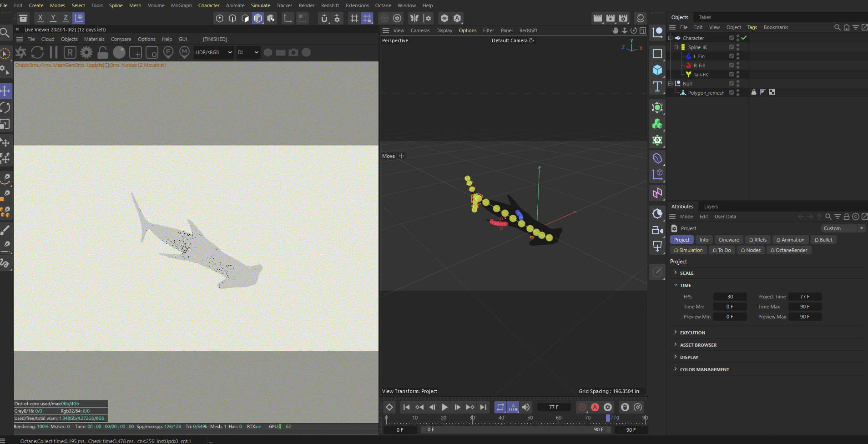868x444 pixels.
Task: Click the To Do button in Attributes
Action: point(722,250)
